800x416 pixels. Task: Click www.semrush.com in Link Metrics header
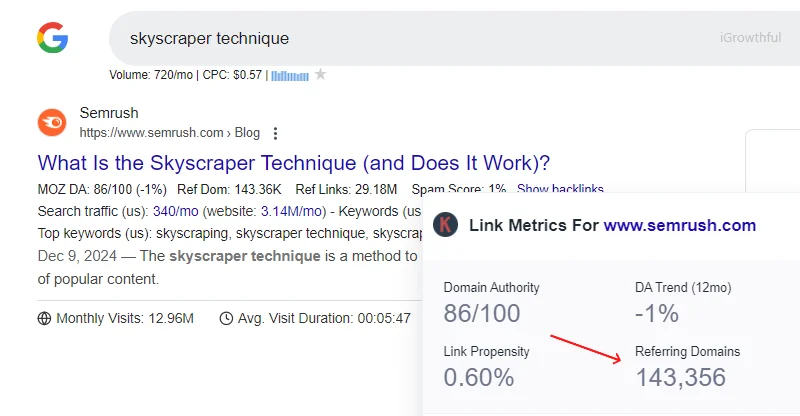coord(680,225)
